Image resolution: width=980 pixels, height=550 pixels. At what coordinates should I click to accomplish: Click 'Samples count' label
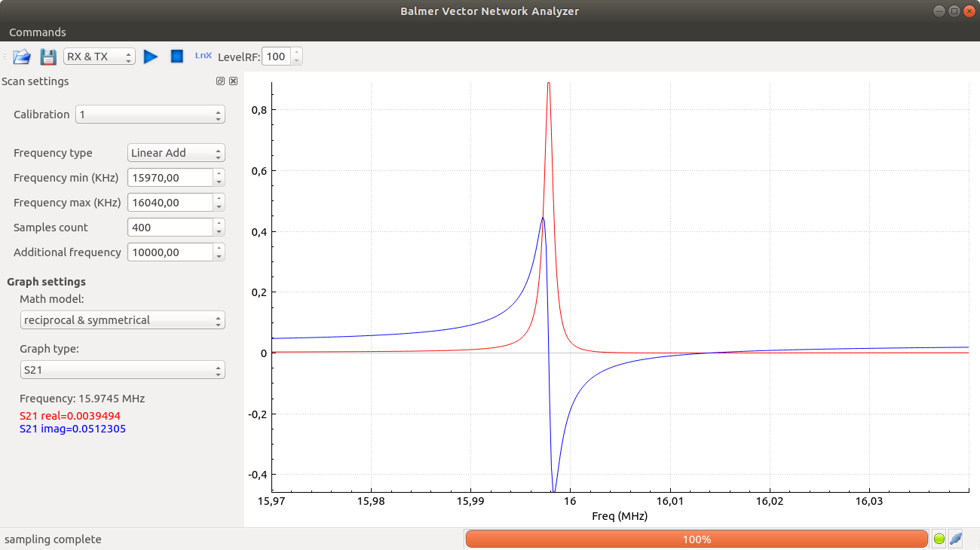coord(51,228)
